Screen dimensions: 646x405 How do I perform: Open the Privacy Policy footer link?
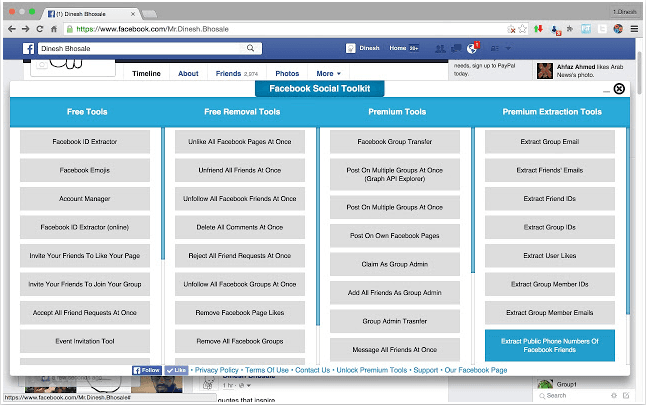coord(217,370)
